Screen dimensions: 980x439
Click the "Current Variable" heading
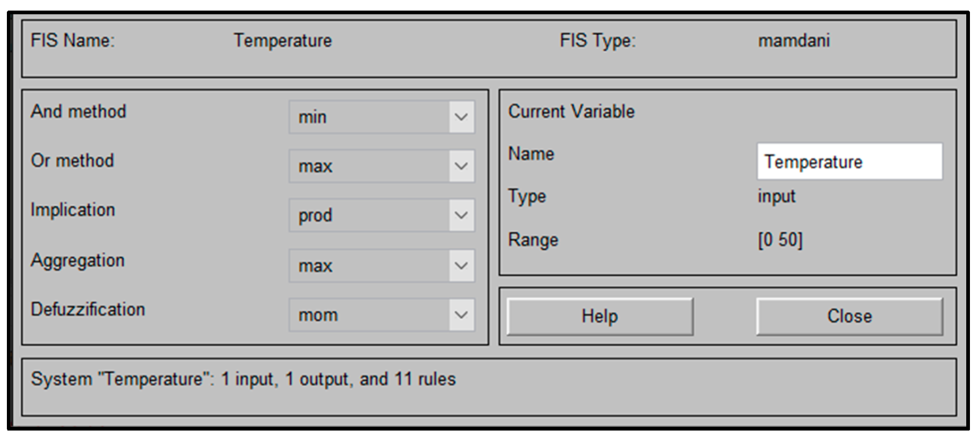point(571,112)
